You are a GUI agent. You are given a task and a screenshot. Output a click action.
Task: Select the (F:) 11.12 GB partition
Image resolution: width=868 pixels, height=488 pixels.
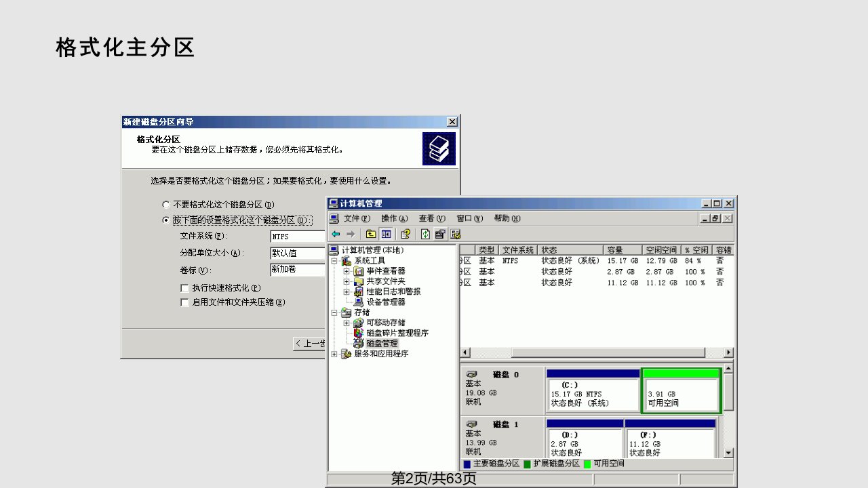(x=670, y=438)
